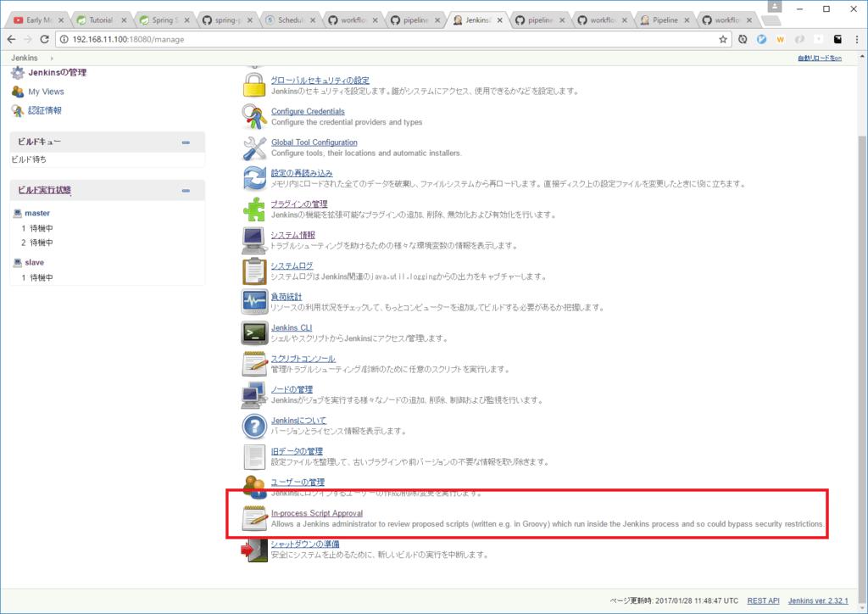868x614 pixels.
Task: Click the green puzzle piece plugin icon
Action: (x=254, y=209)
